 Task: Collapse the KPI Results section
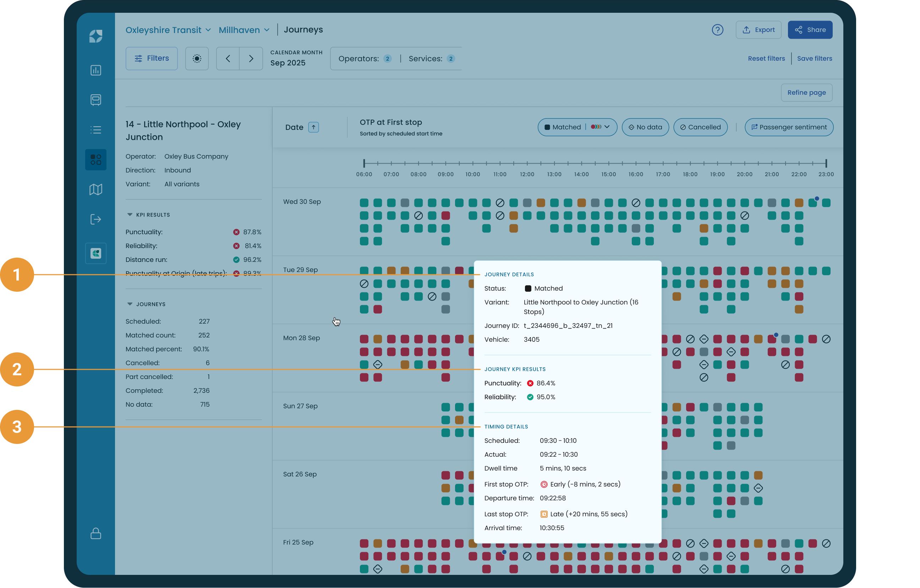[x=130, y=215]
